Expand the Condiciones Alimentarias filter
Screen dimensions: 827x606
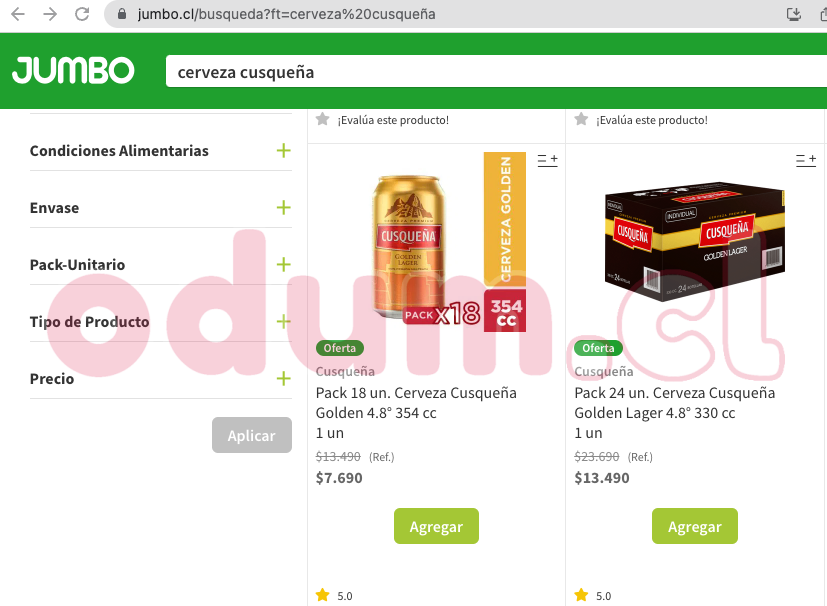pyautogui.click(x=284, y=151)
